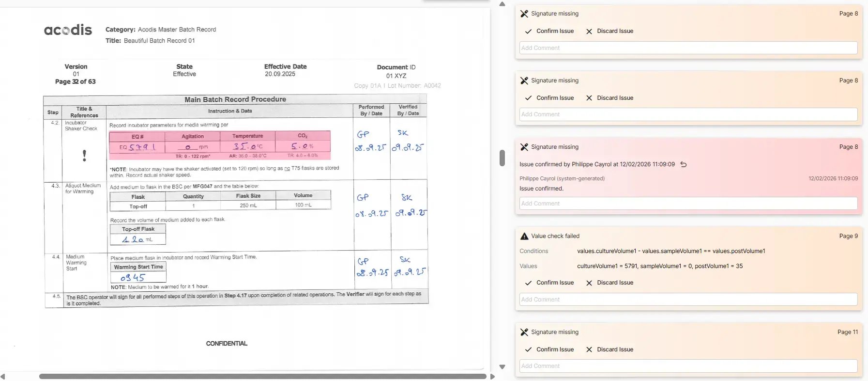868x381 pixels.
Task: Click Add Comment field under the confirmed issue
Action: click(x=688, y=204)
